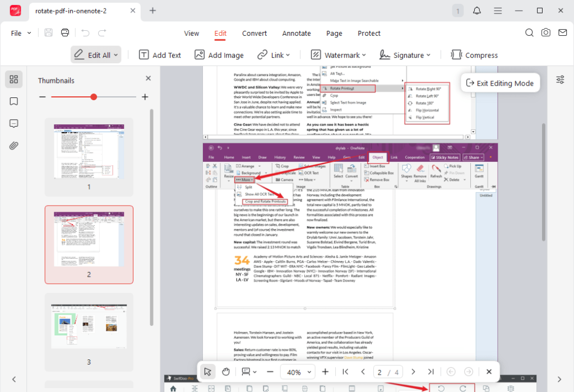Viewport: 574px width, 392px height.
Task: Open the Bookmarks panel
Action: pyautogui.click(x=13, y=101)
